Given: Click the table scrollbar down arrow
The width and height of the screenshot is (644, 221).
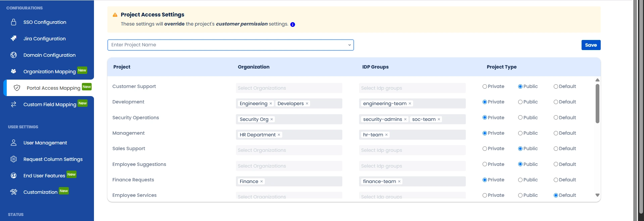Looking at the screenshot, I should point(597,195).
